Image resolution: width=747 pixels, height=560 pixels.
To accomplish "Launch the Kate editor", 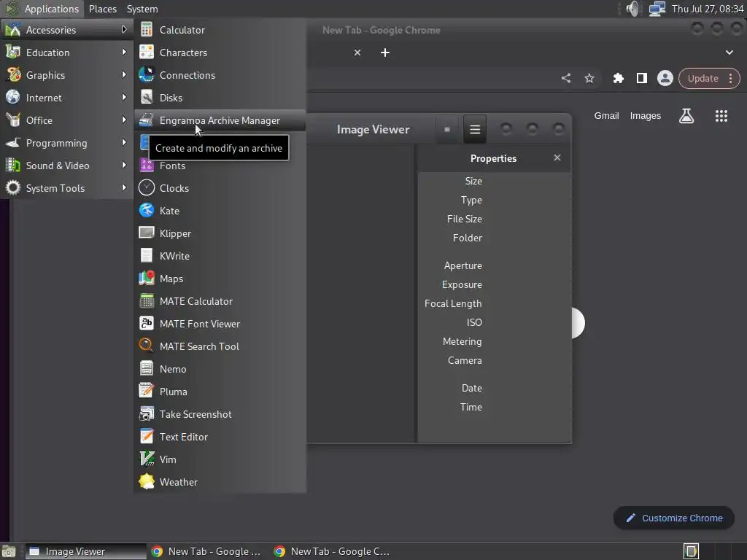I will coord(220,211).
